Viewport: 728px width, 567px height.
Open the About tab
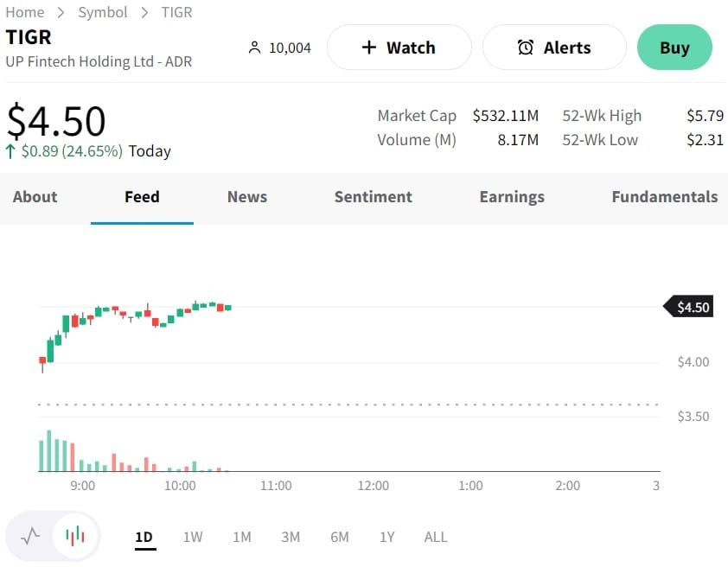35,197
